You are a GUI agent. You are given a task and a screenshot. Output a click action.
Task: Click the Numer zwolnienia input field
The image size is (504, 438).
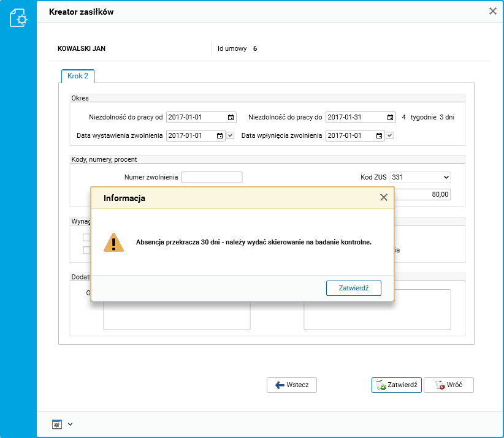pyautogui.click(x=212, y=178)
